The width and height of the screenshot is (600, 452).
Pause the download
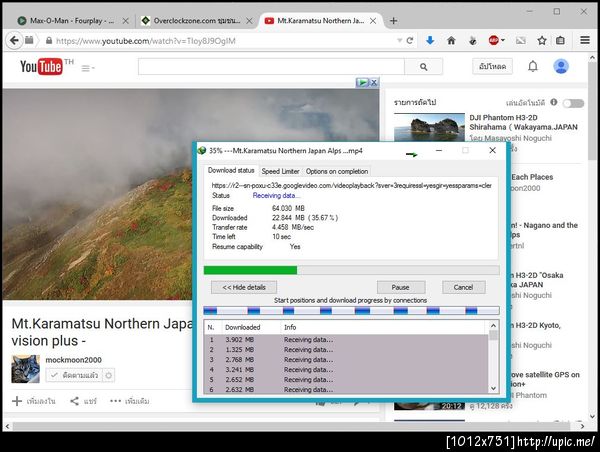401,287
